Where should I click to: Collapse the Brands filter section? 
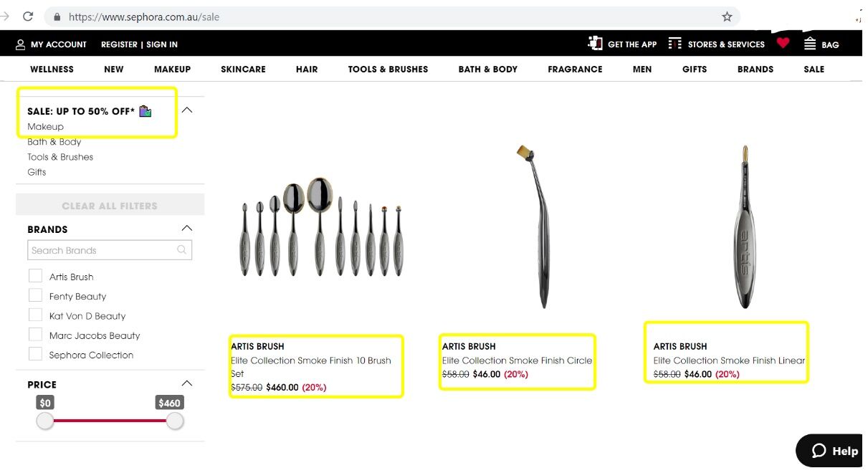point(187,229)
